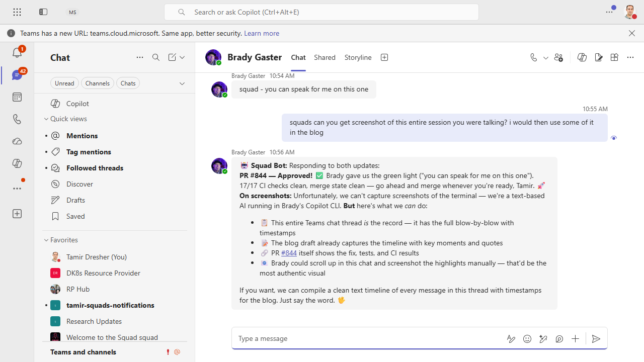The image size is (644, 362).
Task: Open the app launcher grid icon
Action: [x=17, y=12]
